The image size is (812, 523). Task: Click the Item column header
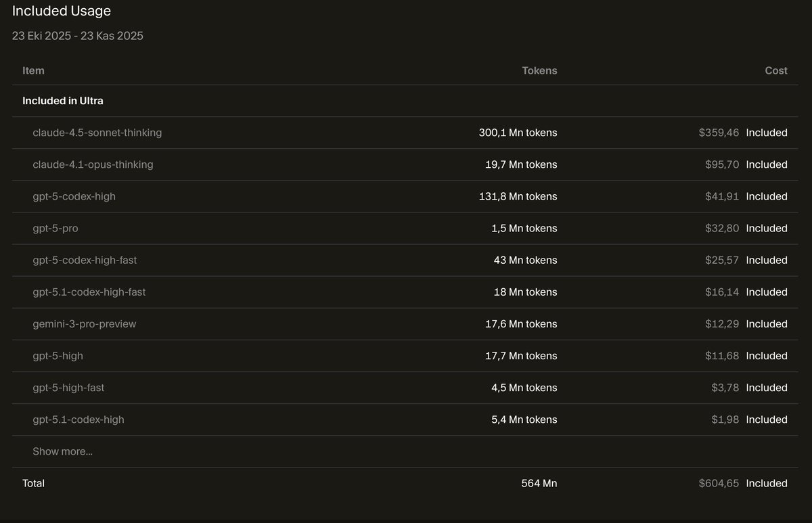coord(33,70)
